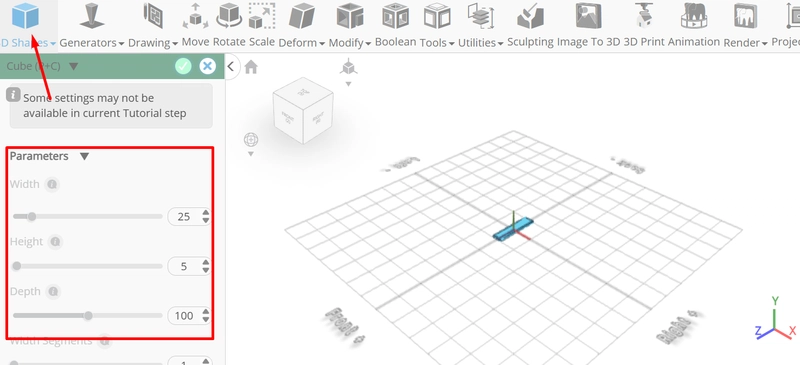Select the Utilities layers icon

[480, 16]
